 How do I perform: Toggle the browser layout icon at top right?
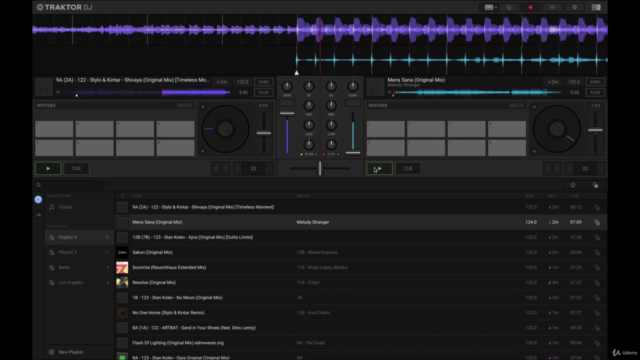point(596,7)
